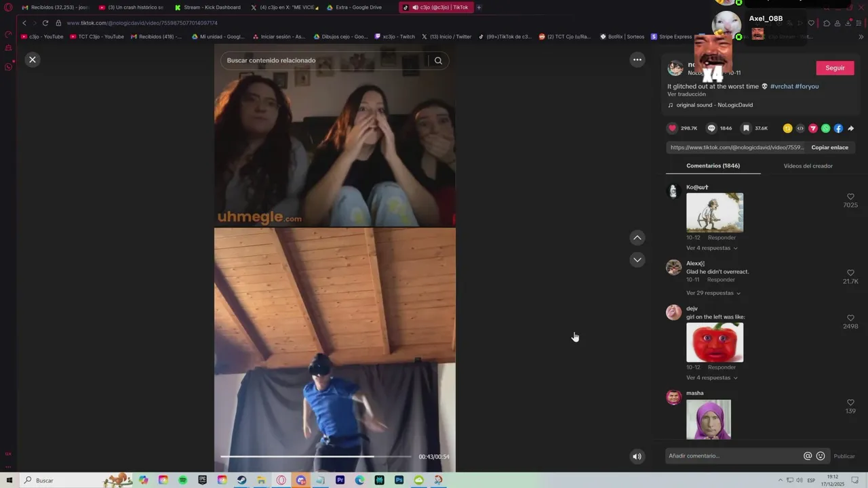Switch to c3jo en X browser tab
Image resolution: width=868 pixels, height=488 pixels.
[x=285, y=7]
